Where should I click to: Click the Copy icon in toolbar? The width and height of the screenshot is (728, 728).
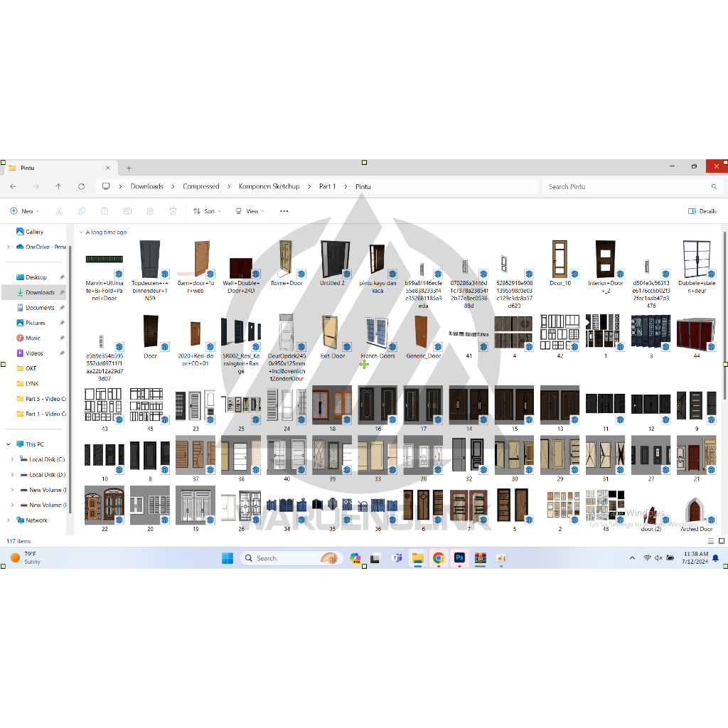(82, 211)
